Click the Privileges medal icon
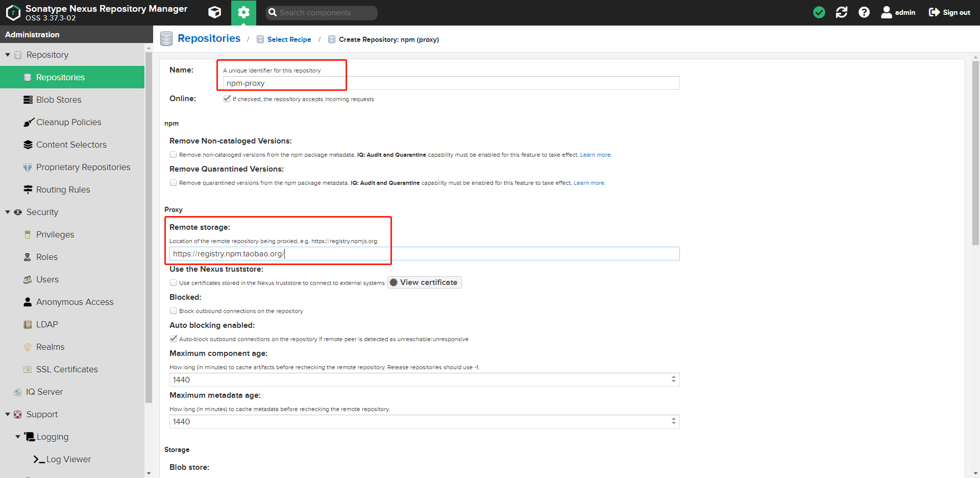This screenshot has width=980, height=478. point(28,234)
